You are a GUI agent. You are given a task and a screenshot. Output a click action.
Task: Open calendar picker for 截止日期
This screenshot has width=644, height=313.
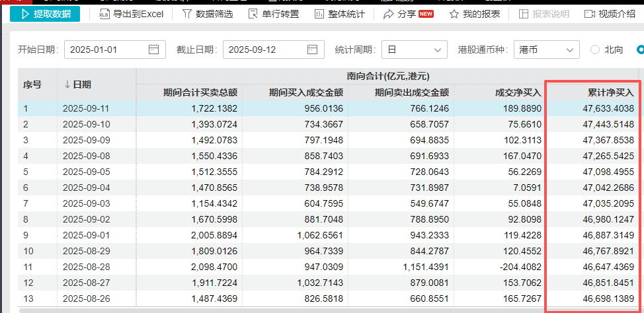312,50
